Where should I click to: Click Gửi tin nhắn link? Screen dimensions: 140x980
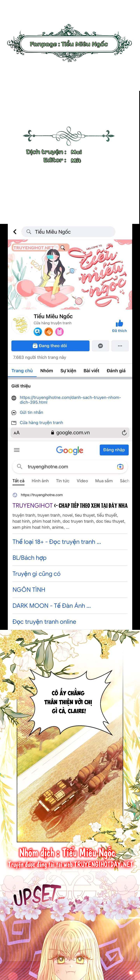(x=31, y=412)
